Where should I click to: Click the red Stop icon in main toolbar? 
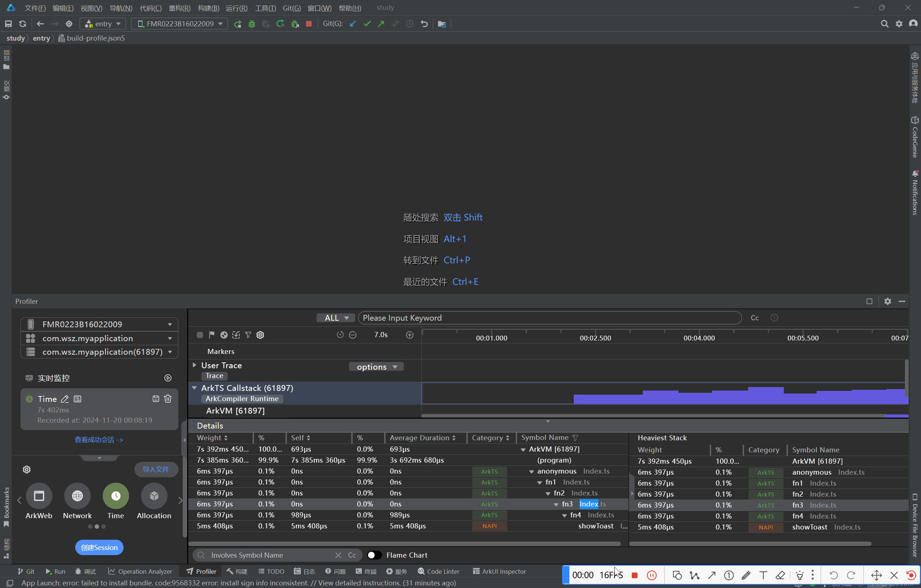(x=309, y=24)
